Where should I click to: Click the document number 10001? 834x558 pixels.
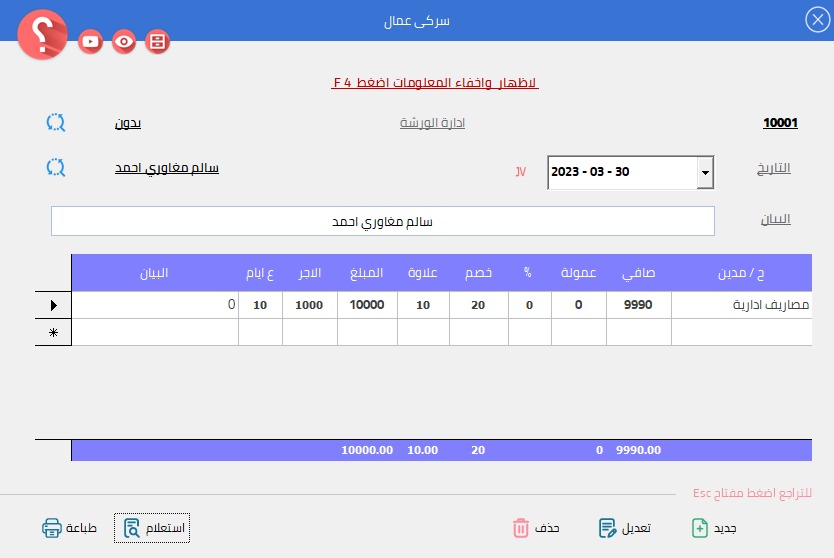pos(780,123)
